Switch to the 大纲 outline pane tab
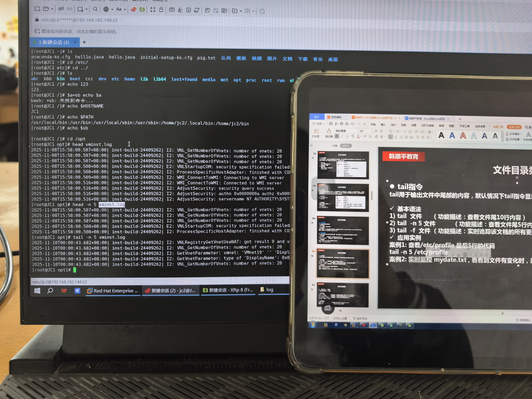Viewport: 532px width, 399px height. coord(335,146)
